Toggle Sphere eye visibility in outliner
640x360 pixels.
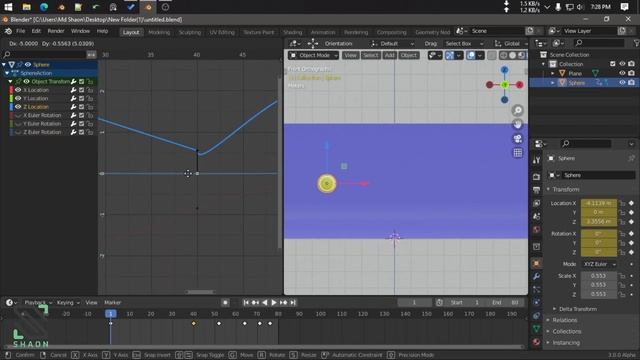(622, 82)
